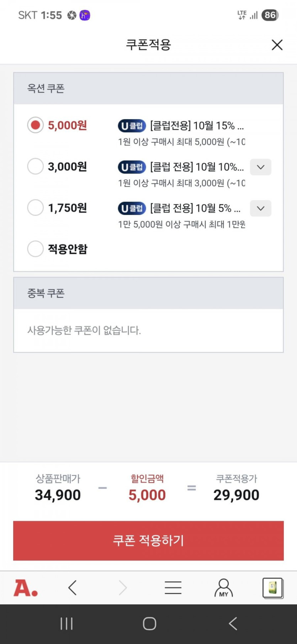Image resolution: width=297 pixels, height=644 pixels.
Task: Go to the red A. home logo
Action: tap(26, 588)
